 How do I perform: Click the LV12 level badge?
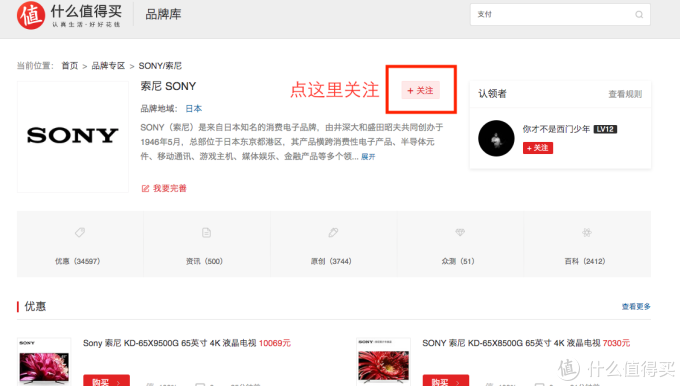pos(605,129)
